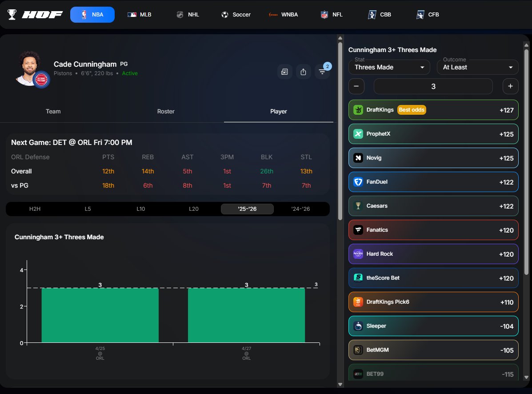Select the Player tab

pyautogui.click(x=279, y=111)
